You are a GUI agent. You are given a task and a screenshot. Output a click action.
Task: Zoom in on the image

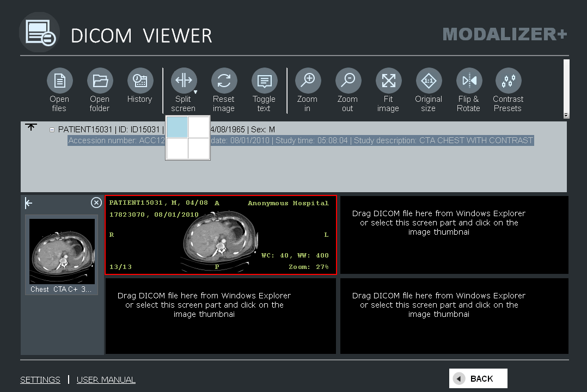pos(308,81)
